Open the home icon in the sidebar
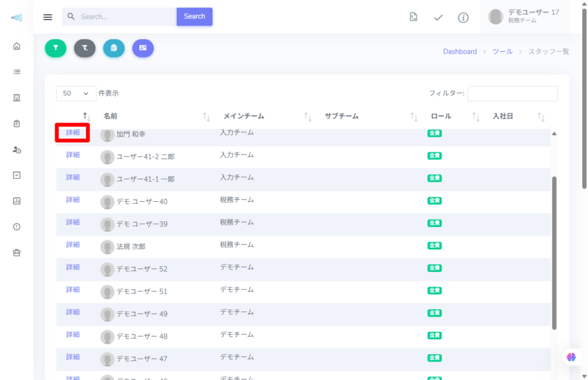 click(x=17, y=46)
